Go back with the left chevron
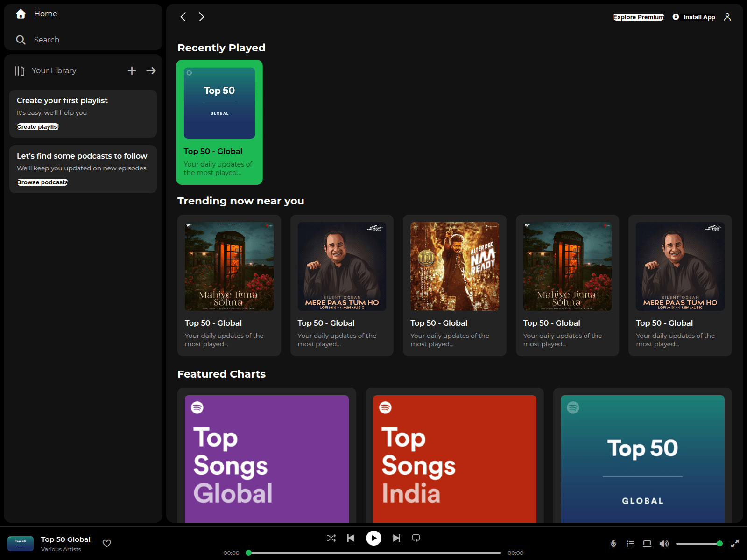 (183, 17)
